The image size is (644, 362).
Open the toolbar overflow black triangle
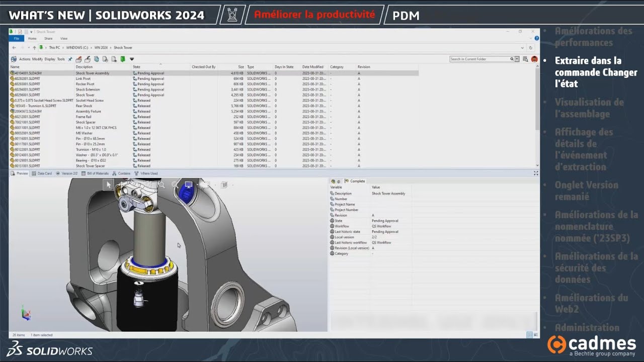coord(132,59)
